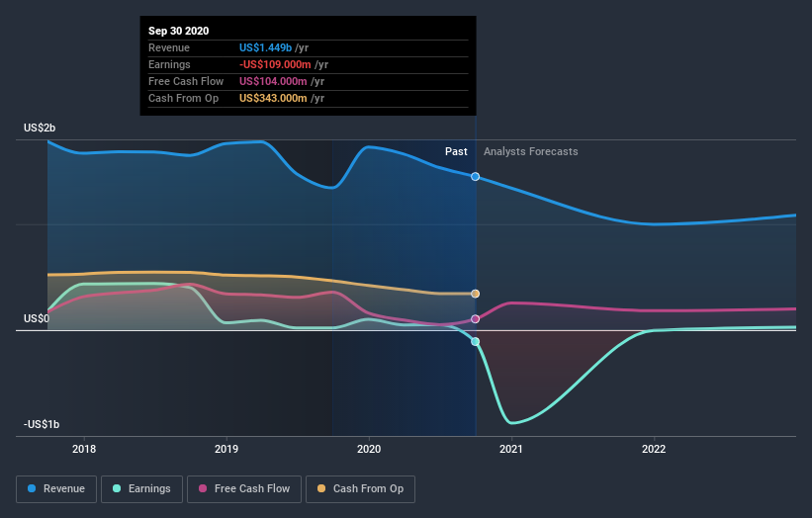Click the pink Free Cash Flow data point
Screen dimensions: 812x518
point(476,318)
